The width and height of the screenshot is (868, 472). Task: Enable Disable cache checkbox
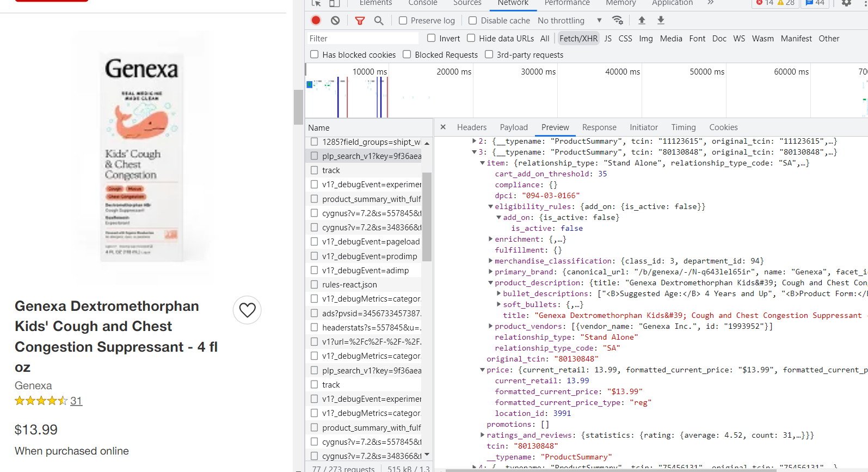point(472,20)
